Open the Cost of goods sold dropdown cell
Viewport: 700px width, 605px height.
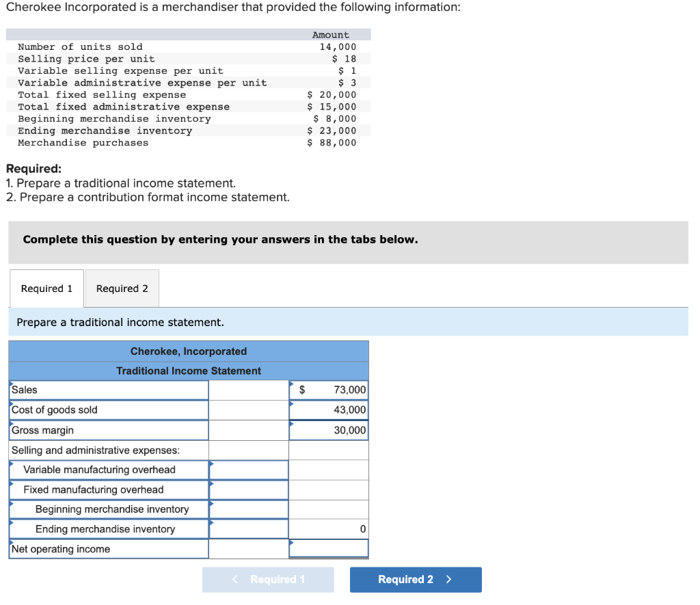[109, 410]
